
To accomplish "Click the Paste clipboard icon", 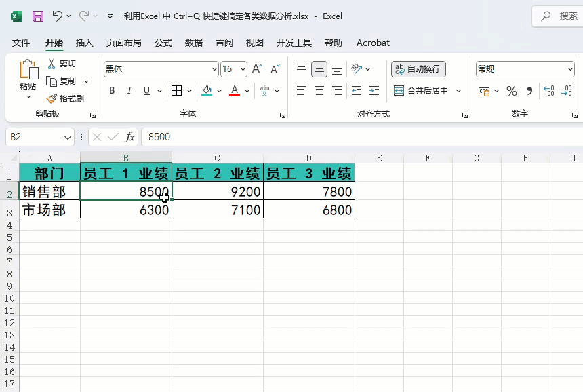I will 28,70.
